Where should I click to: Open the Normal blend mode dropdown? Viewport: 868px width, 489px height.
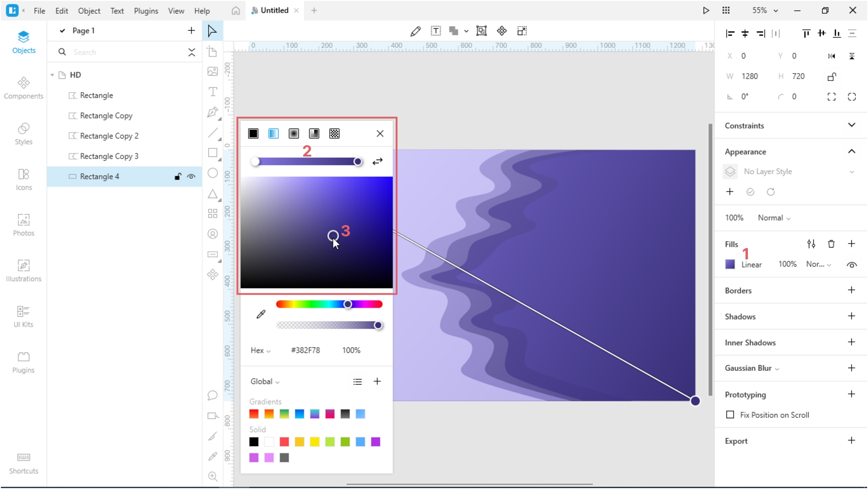[774, 218]
